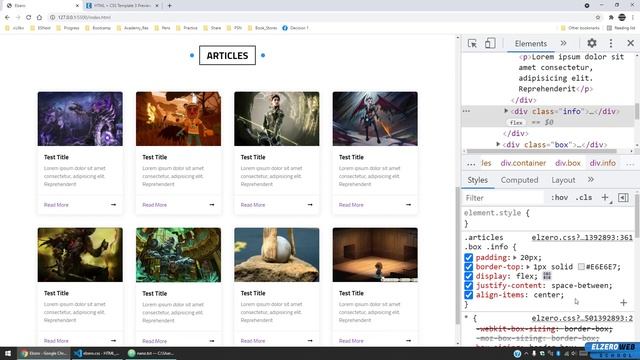This screenshot has height=360, width=640.
Task: Add new style rule plus icon
Action: coord(605,198)
